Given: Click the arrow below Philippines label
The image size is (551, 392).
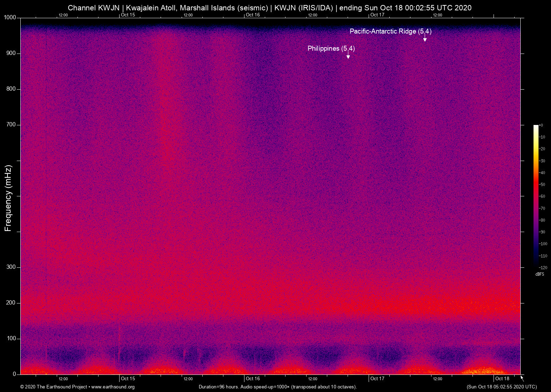Looking at the screenshot, I should pyautogui.click(x=348, y=56).
